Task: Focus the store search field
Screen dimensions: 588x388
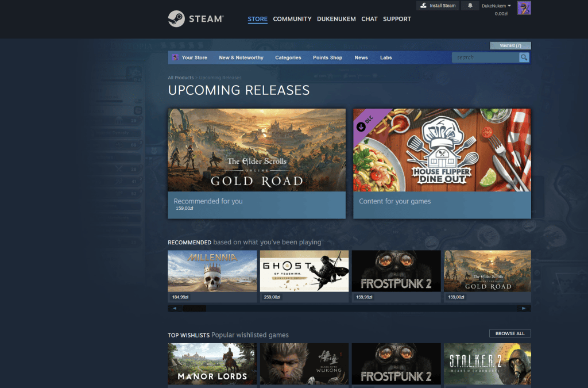Action: 485,57
